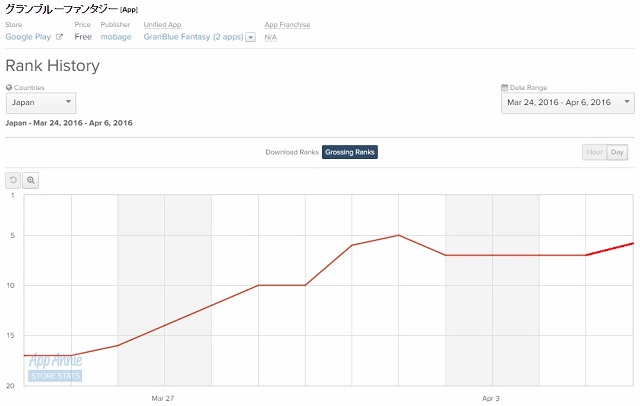Switch to Grossing Ranks view

click(350, 152)
